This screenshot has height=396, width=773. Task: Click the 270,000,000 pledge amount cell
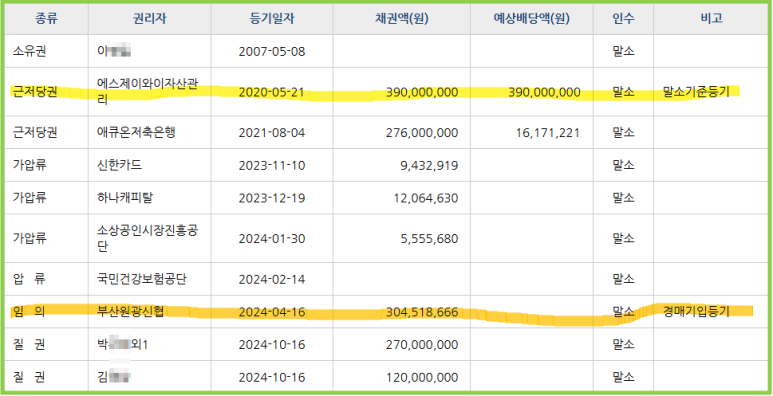pos(401,344)
